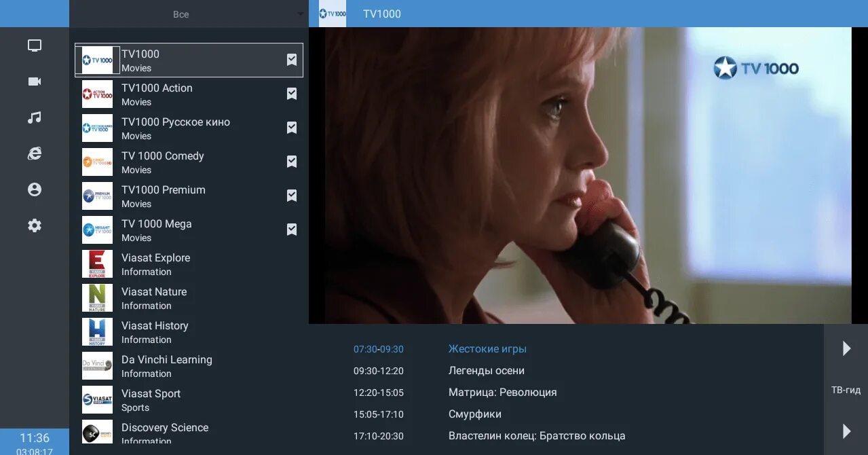Toggle favorite bookmark for TV1000

tap(292, 60)
